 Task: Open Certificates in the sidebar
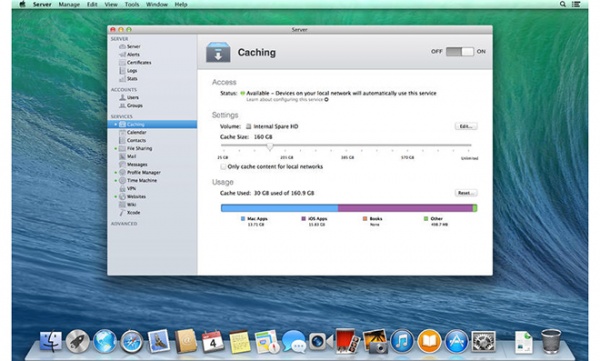point(139,62)
